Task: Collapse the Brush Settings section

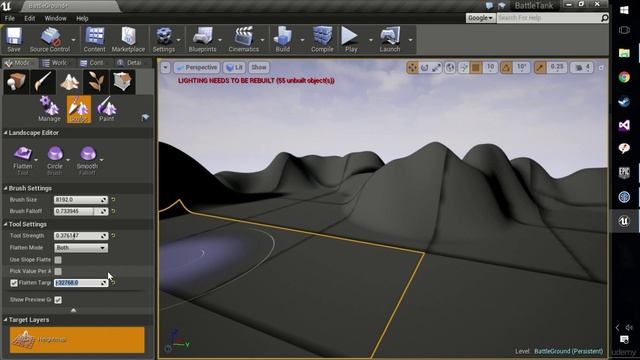Action: coord(6,188)
